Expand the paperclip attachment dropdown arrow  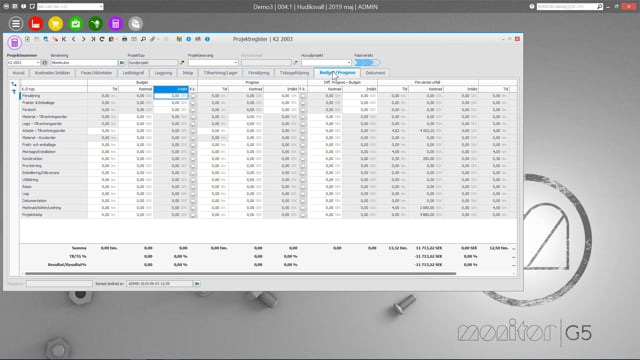(158, 39)
